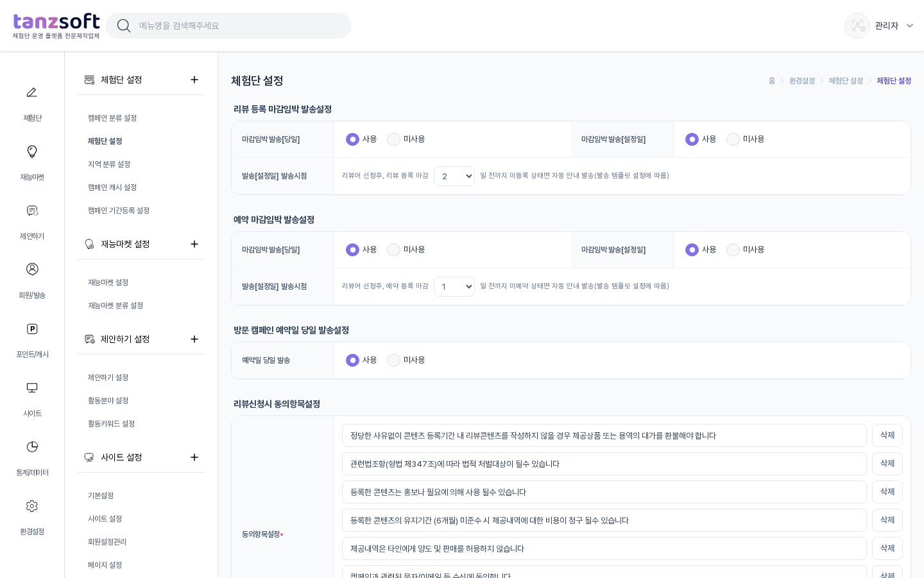Viewport: 924px width, 578px height.
Task: Select 미사용 for review 마감임박 발송[당일]
Action: click(x=393, y=139)
